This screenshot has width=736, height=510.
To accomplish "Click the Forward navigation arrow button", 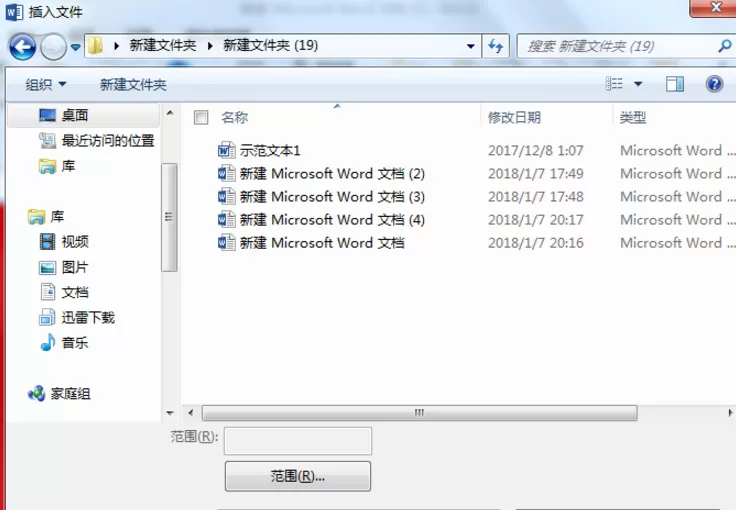I will click(53, 47).
